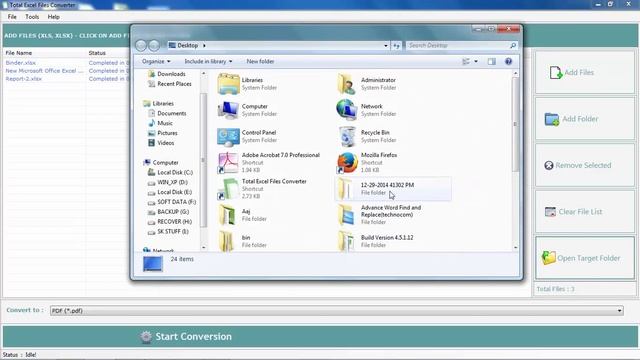Select the Aaj file folder icon
The width and height of the screenshot is (640, 360).
228,215
